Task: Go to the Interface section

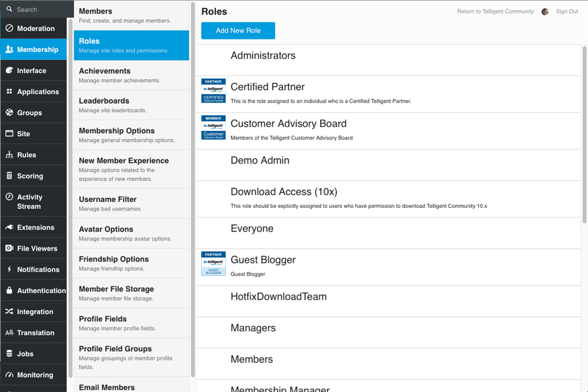Action: coord(33,70)
